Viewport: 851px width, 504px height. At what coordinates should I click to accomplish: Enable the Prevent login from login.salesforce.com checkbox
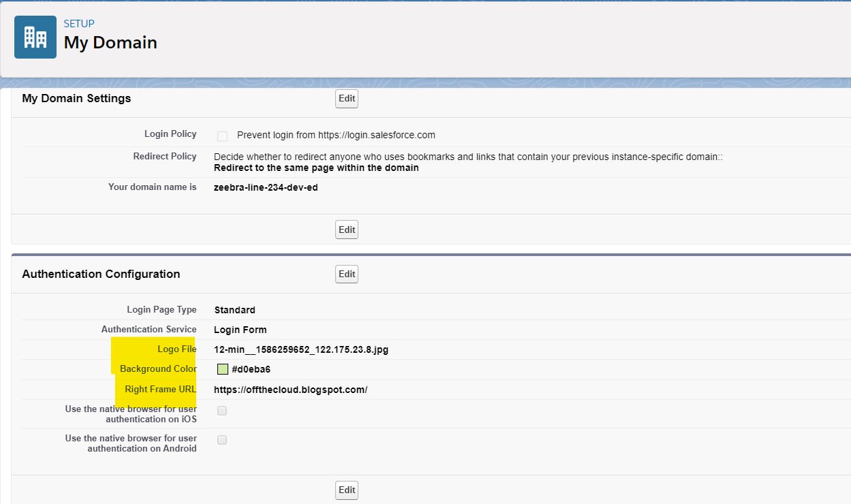(221, 136)
